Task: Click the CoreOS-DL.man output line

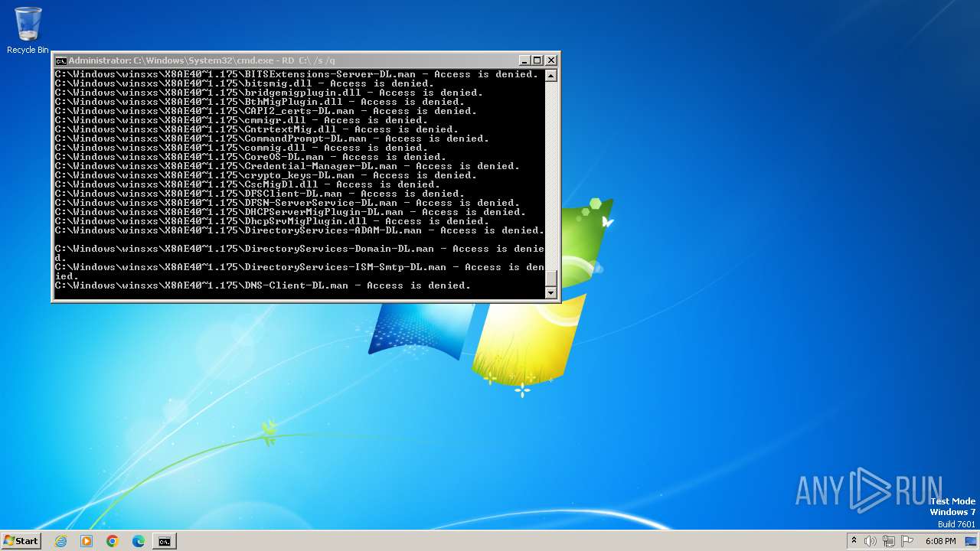Action: [250, 157]
